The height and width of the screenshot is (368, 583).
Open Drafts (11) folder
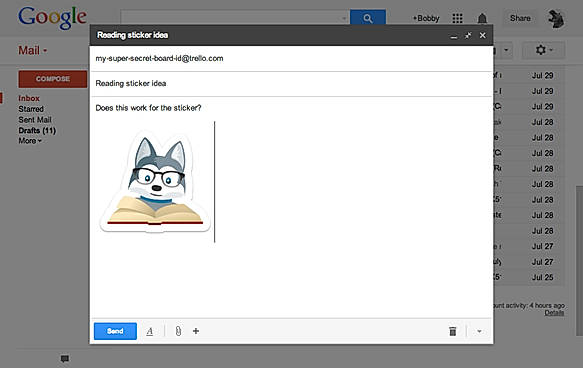pos(37,130)
